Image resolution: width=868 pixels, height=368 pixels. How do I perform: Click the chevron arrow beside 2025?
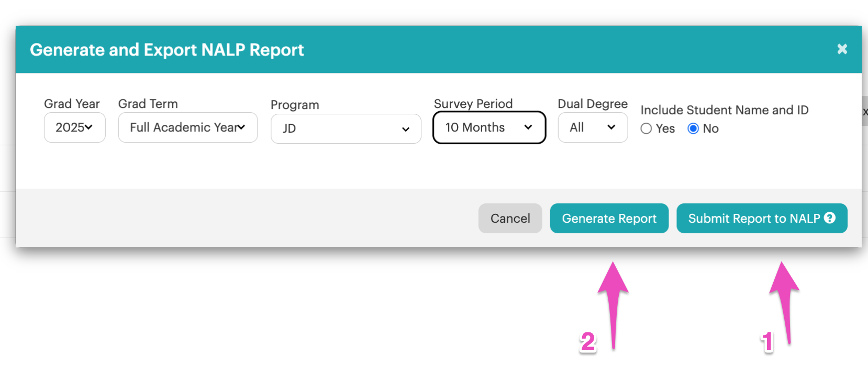88,127
